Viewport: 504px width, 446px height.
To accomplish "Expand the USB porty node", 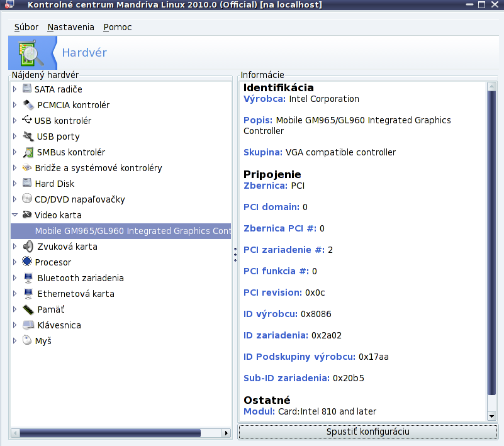I will (14, 137).
